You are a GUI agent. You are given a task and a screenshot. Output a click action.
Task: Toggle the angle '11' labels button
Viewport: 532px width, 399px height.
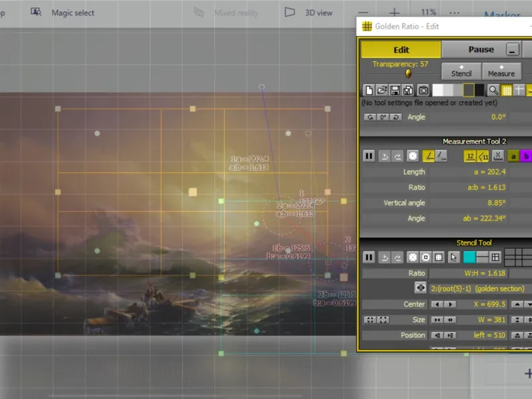click(483, 156)
